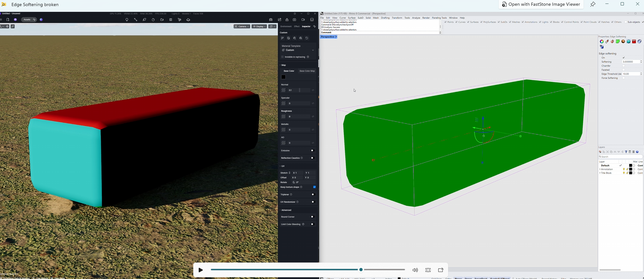Screen dimensions: 644x279
Task: Click the video recording icon in toolbar
Action: pos(303,20)
